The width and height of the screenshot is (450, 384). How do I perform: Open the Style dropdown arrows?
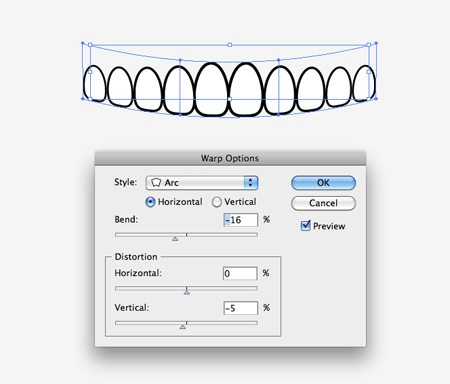tap(251, 183)
